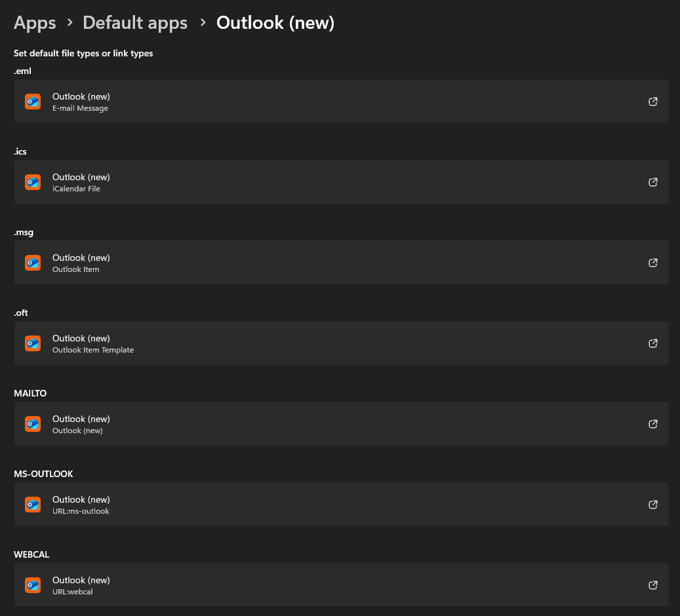Go back to Apps breadcrumb
The image size is (680, 616).
35,22
